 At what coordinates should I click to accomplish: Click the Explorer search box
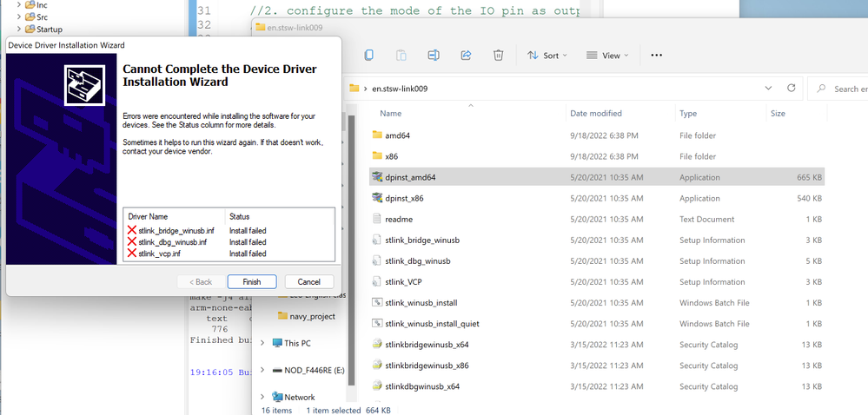coord(838,89)
